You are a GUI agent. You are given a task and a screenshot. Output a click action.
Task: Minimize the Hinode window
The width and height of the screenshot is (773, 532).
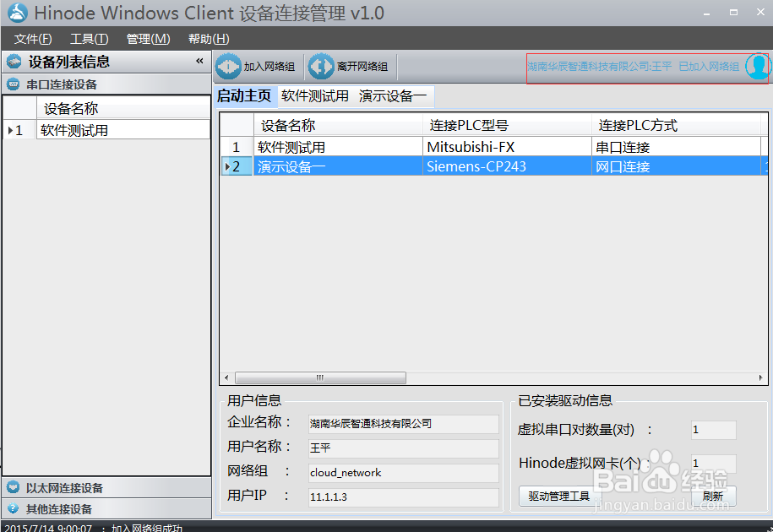pyautogui.click(x=706, y=13)
